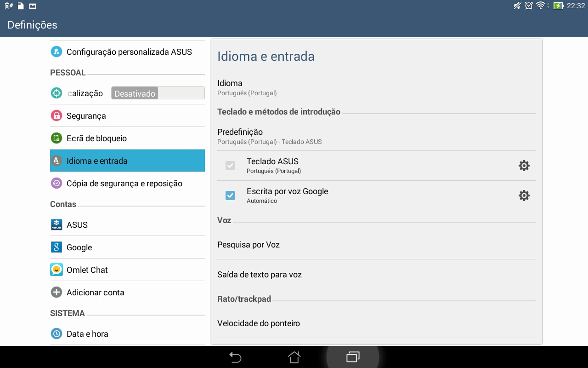Open Cópia de segurança e reposição
The image size is (588, 368).
127,183
